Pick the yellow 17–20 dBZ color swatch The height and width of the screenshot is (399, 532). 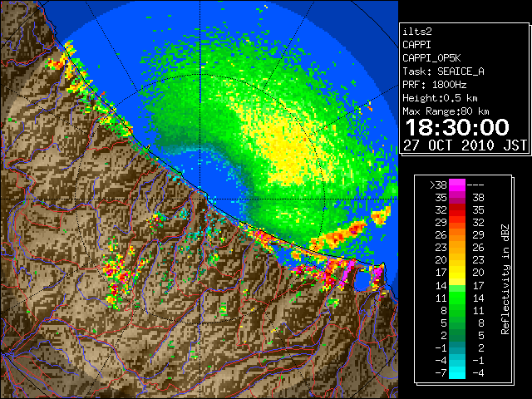[x=457, y=273]
